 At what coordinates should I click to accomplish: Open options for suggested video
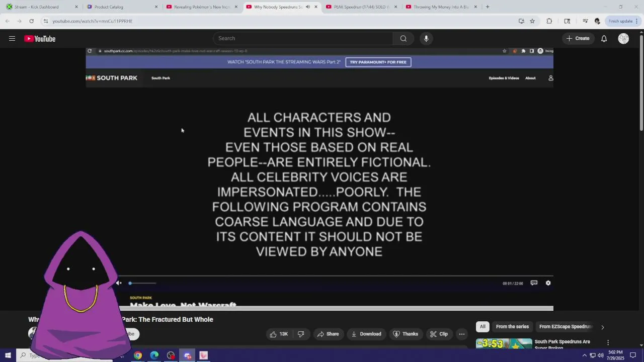click(x=608, y=342)
